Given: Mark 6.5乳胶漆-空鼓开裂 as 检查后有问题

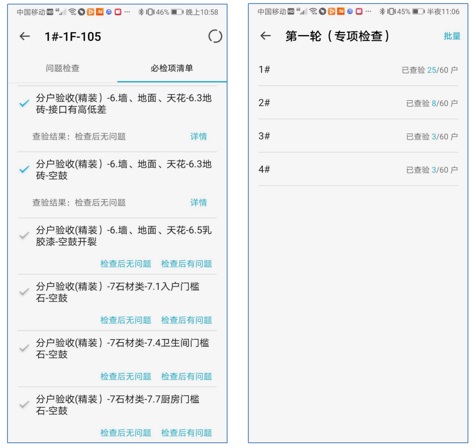Looking at the screenshot, I should [187, 264].
